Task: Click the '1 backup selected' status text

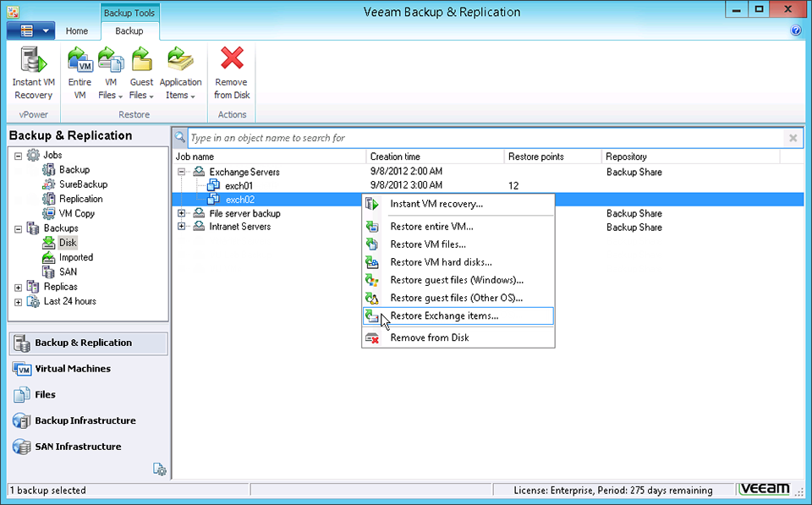Action: (x=47, y=490)
